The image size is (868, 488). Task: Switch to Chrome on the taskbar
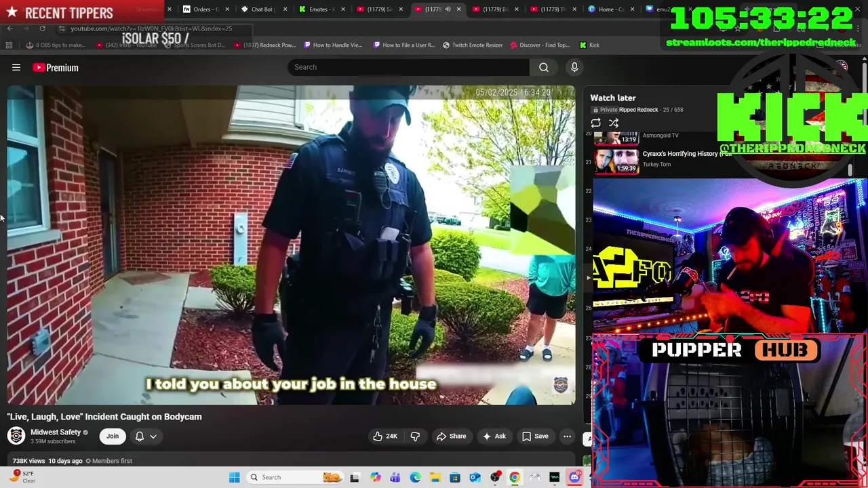[515, 477]
